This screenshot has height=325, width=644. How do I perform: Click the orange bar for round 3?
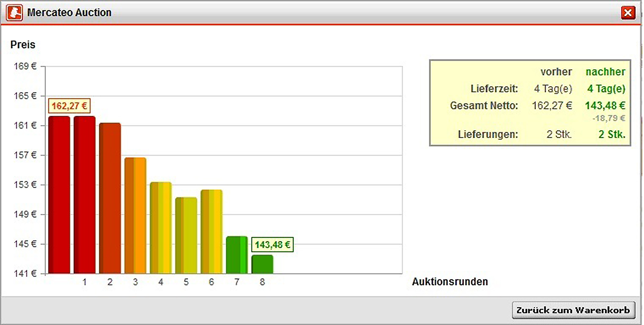(x=135, y=216)
